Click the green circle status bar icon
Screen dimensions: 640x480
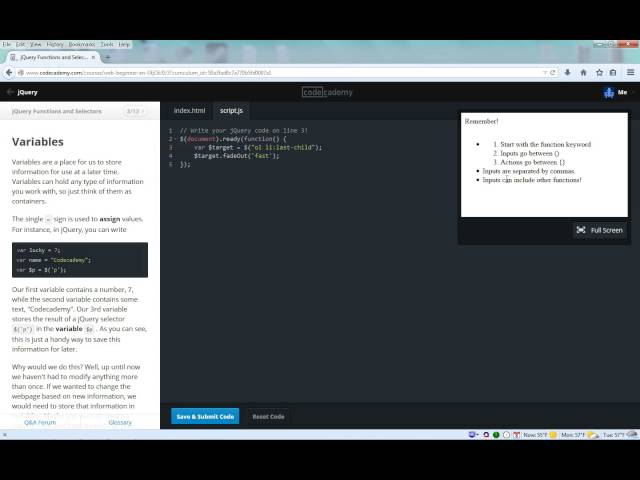pyautogui.click(x=496, y=435)
